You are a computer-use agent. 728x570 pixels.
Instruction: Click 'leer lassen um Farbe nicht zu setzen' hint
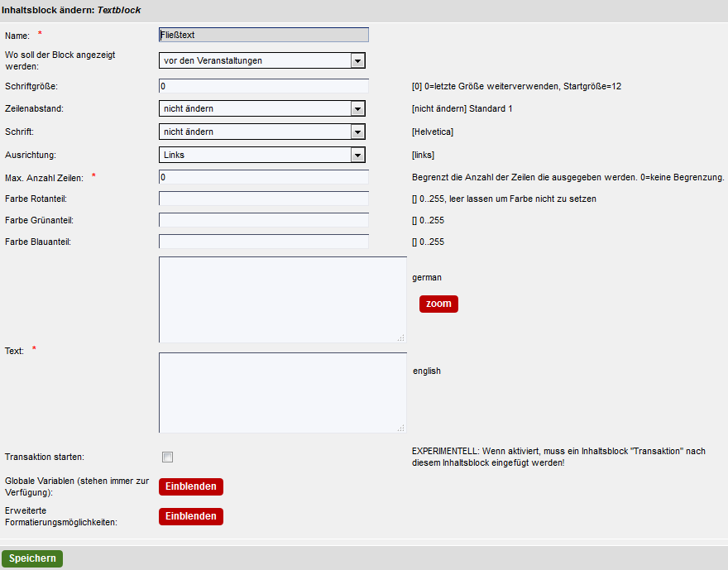(523, 199)
